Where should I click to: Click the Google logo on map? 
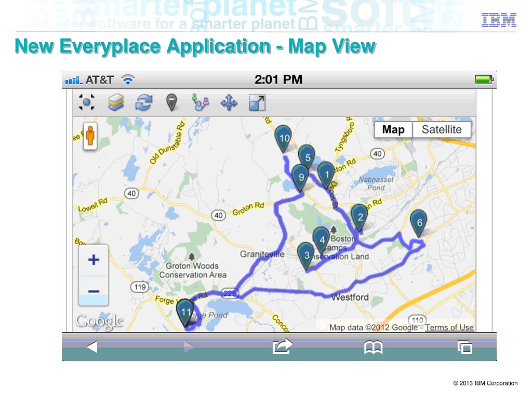(x=99, y=322)
